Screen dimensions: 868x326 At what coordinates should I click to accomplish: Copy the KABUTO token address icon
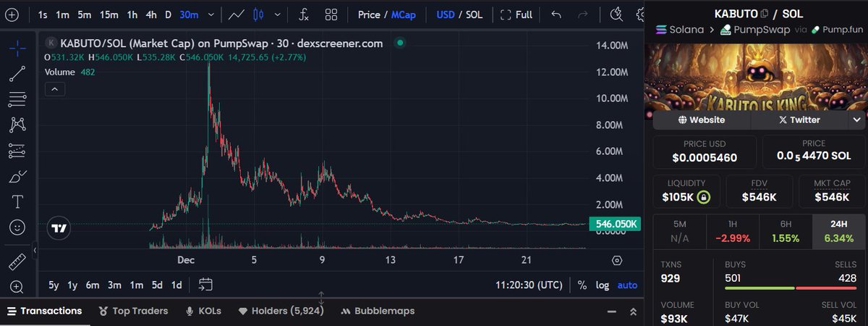pyautogui.click(x=765, y=14)
